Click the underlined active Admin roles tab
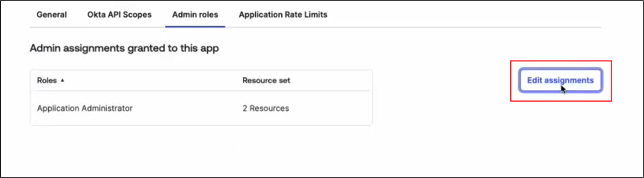The width and height of the screenshot is (644, 178). [x=195, y=15]
